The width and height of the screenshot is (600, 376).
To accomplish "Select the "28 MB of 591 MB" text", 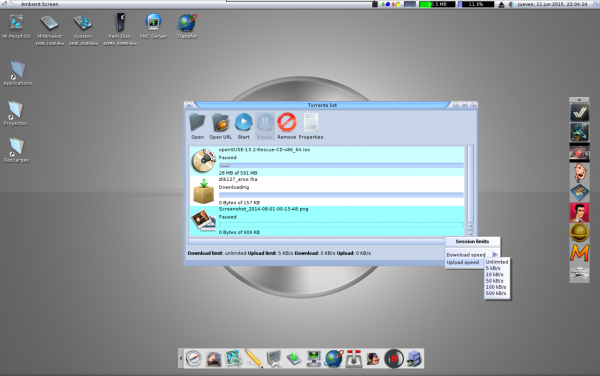I will pos(238,173).
